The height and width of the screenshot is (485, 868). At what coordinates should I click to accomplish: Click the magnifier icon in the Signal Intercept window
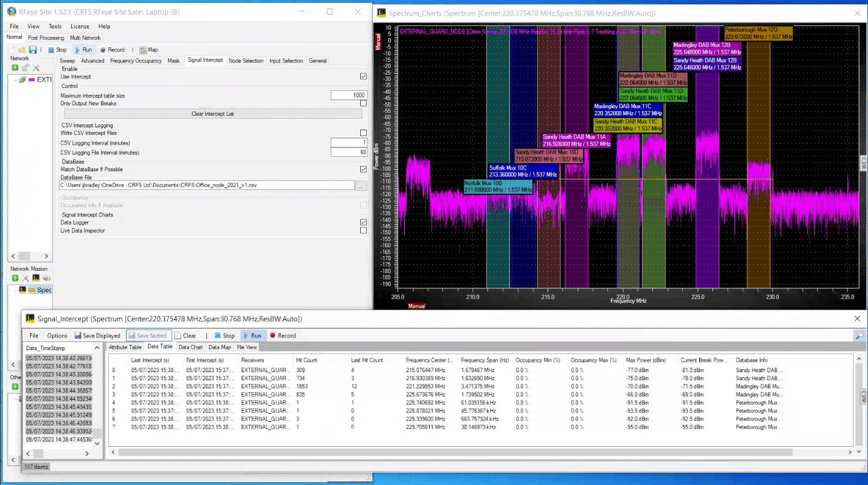pos(859,336)
